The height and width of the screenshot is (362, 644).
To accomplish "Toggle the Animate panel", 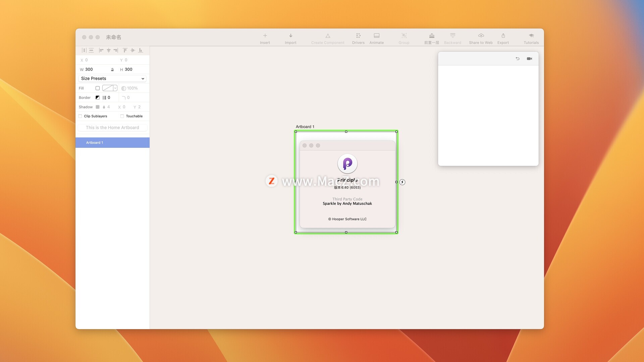I will pos(376,38).
